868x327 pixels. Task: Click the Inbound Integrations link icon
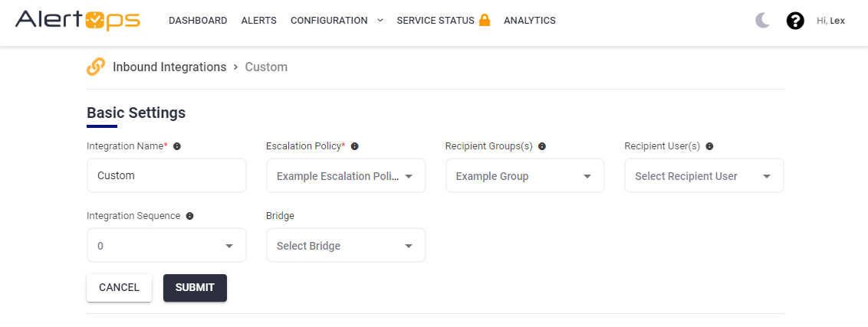[96, 67]
